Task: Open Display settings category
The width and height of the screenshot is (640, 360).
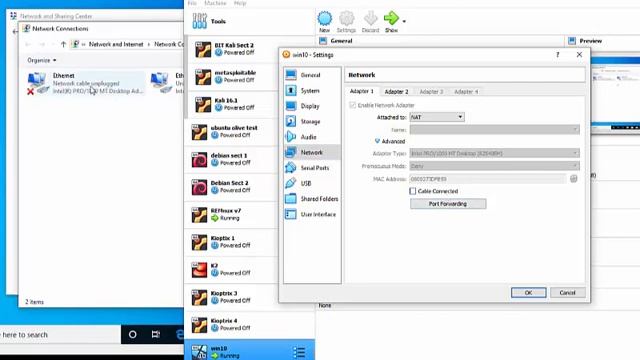Action: click(312, 106)
